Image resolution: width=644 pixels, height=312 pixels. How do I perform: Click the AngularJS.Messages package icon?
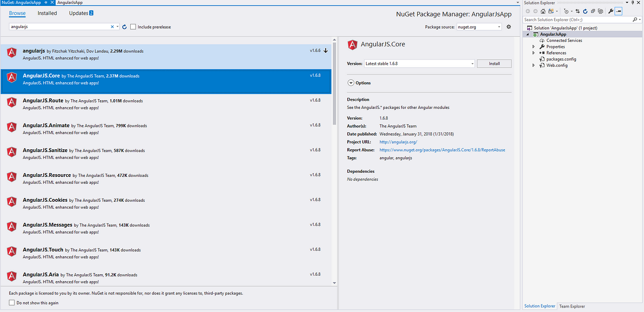[x=12, y=227]
